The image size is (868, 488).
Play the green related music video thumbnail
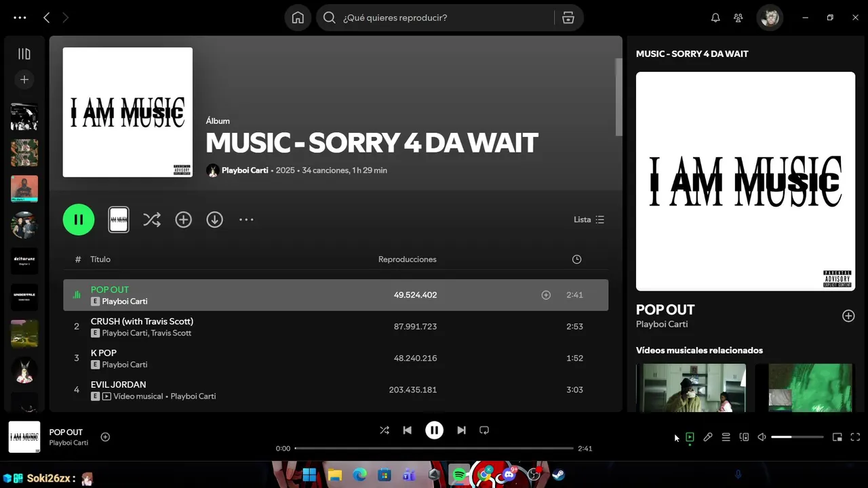pos(805,388)
